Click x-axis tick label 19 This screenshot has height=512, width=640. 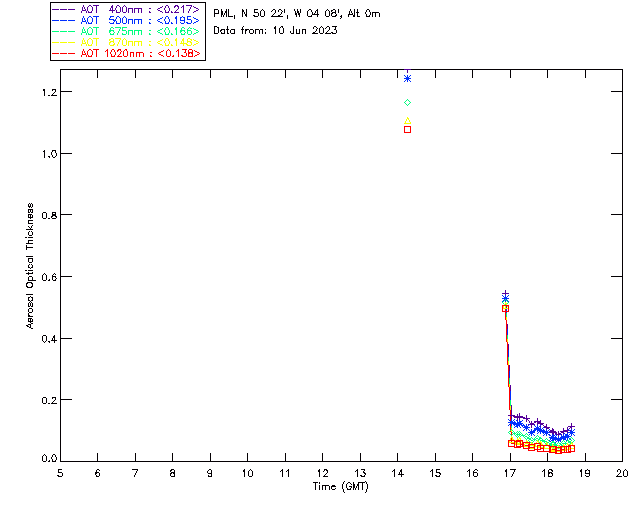585,473
